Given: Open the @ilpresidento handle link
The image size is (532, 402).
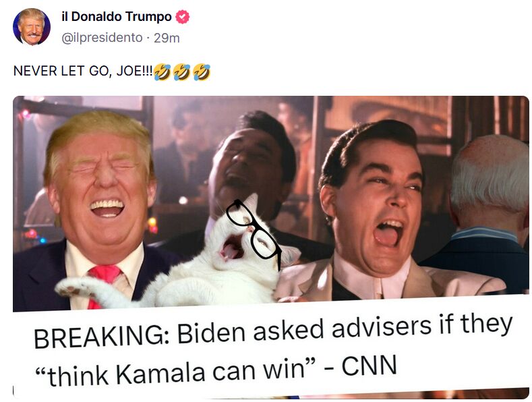Looking at the screenshot, I should coord(102,38).
